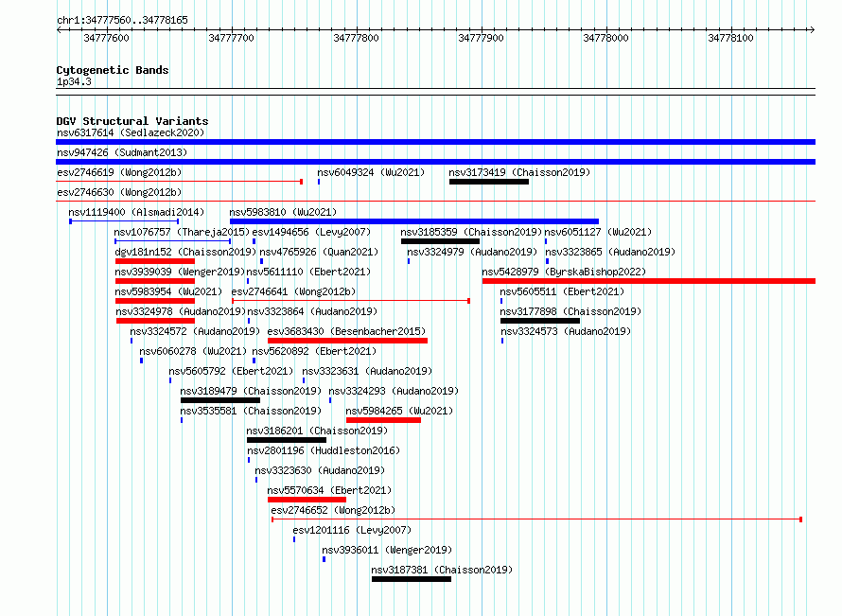This screenshot has height=616, width=842.
Task: Select nsv3324293 (Audano2019) label
Action: click(394, 391)
